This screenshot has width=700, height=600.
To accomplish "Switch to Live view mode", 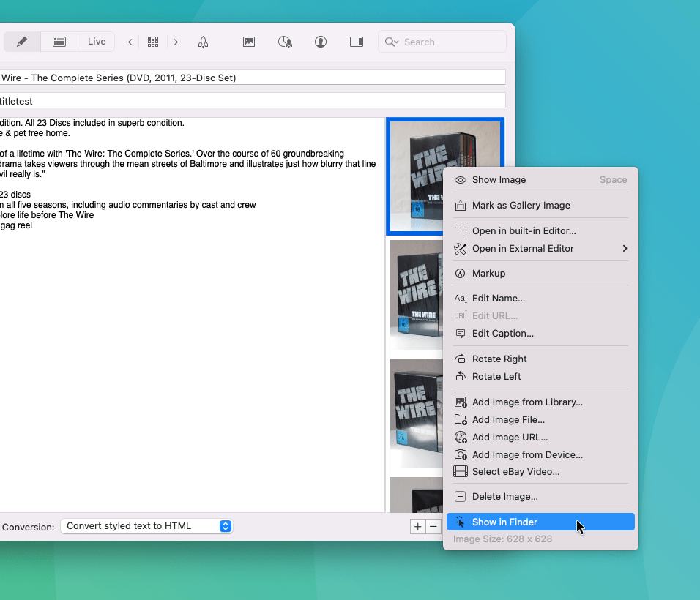I will point(97,42).
